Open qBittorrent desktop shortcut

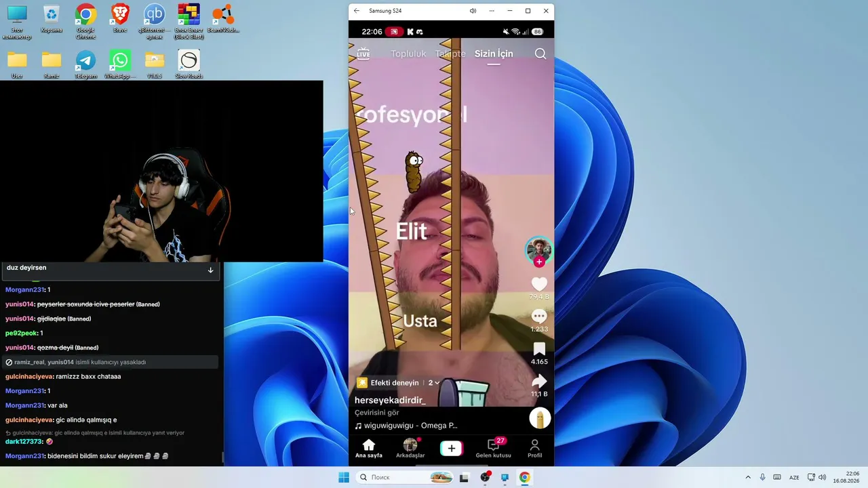[154, 21]
